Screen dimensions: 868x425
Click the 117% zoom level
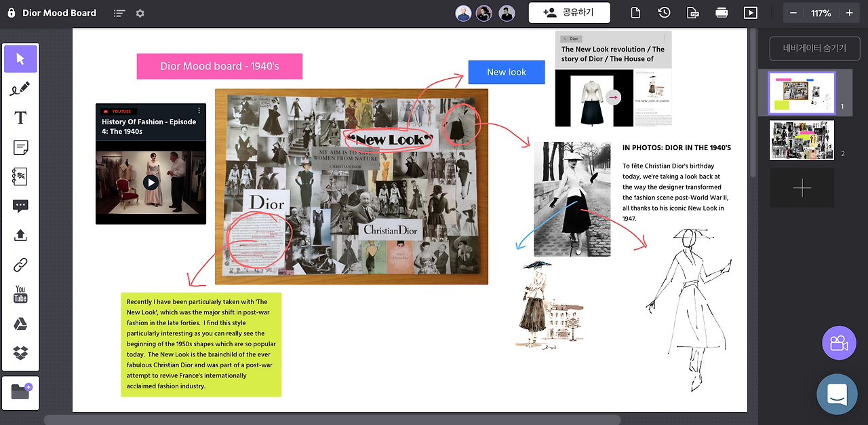(821, 13)
